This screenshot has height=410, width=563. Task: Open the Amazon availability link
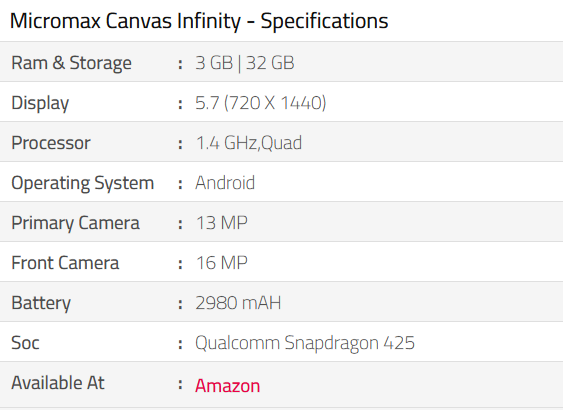[227, 386]
